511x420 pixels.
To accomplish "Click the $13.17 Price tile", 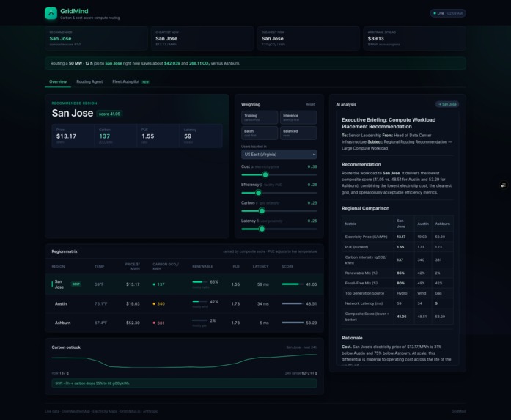I will pyautogui.click(x=73, y=136).
